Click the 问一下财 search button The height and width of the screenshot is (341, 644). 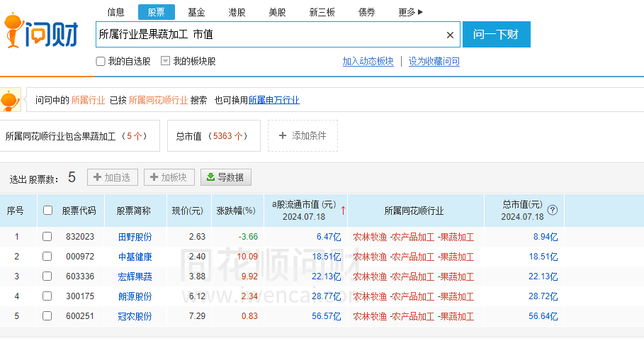(x=496, y=35)
